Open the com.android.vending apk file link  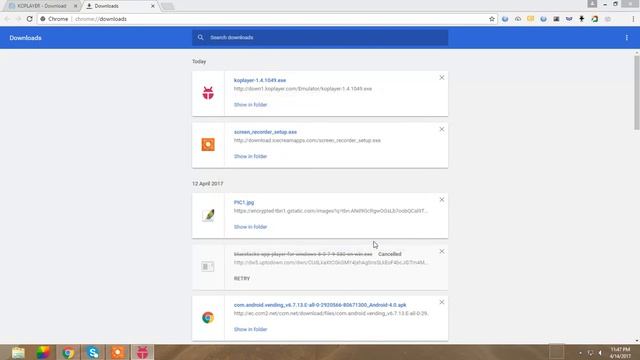(320, 305)
